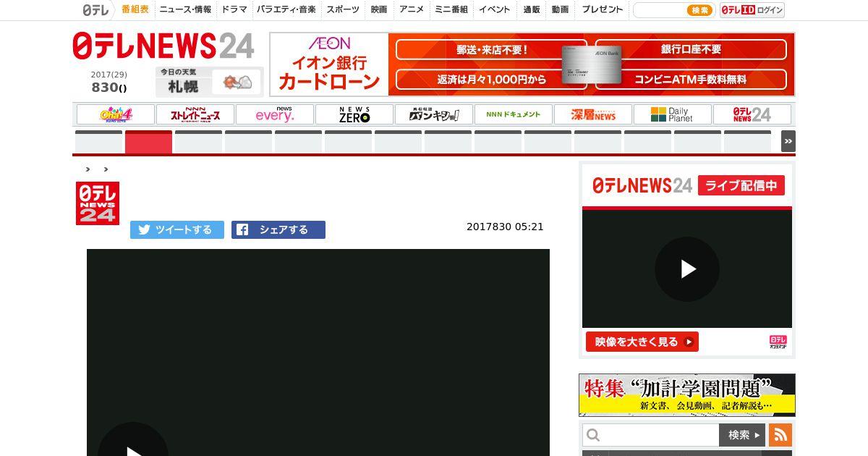Open the バラエティ・音楽 menu item
Viewport: 868px width, 456px height.
point(286,9)
